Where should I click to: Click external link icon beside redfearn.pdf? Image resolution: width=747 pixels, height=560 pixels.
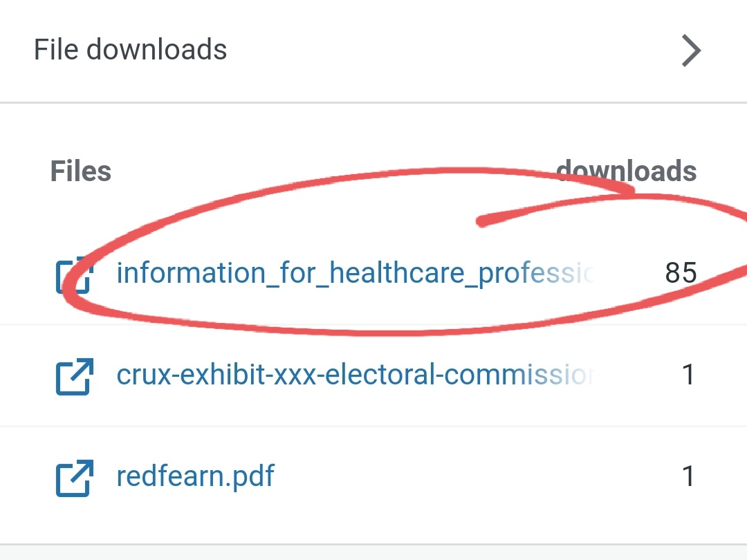(73, 477)
